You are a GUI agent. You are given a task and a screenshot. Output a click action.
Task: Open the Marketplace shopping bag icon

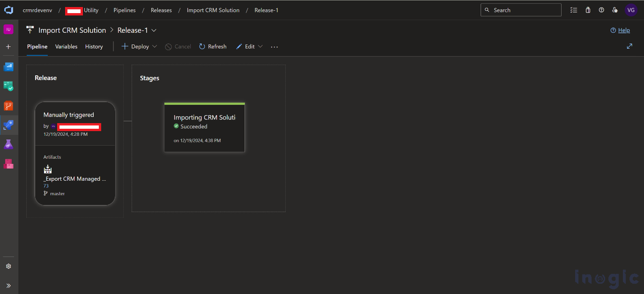point(588,10)
